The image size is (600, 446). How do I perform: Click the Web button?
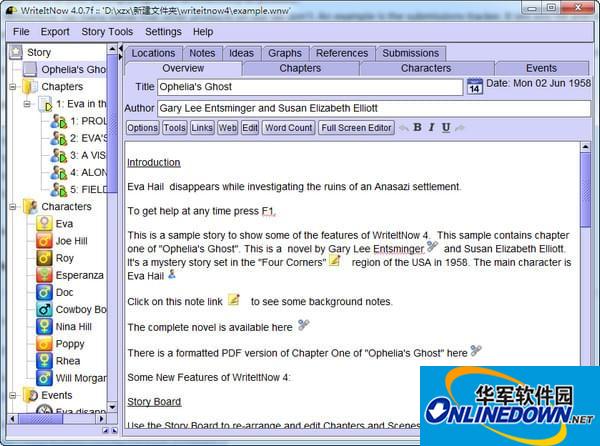(x=228, y=128)
